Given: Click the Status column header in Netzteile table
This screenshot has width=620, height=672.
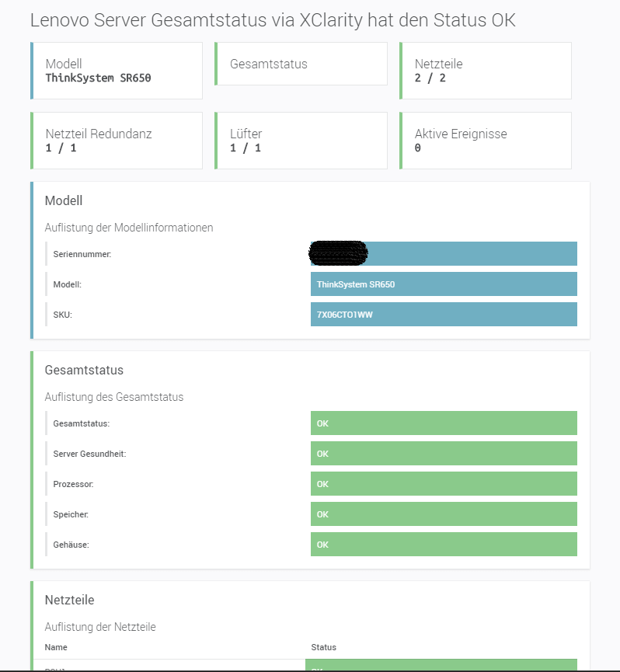Looking at the screenshot, I should point(323,647).
